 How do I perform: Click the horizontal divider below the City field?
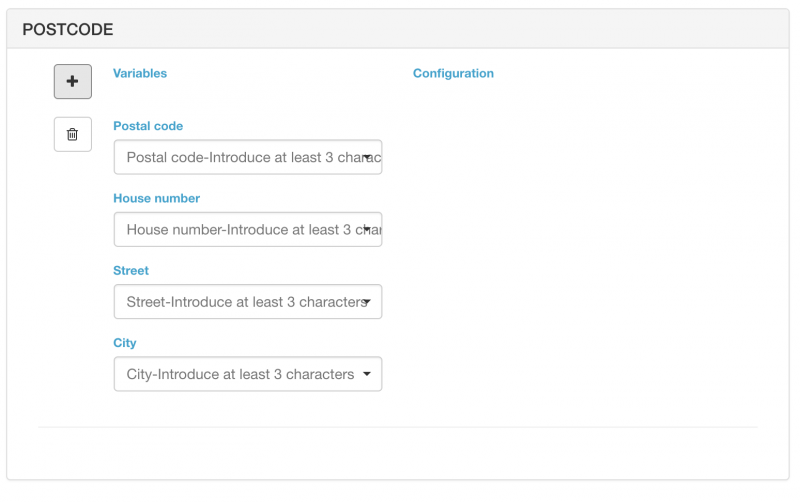pyautogui.click(x=398, y=427)
